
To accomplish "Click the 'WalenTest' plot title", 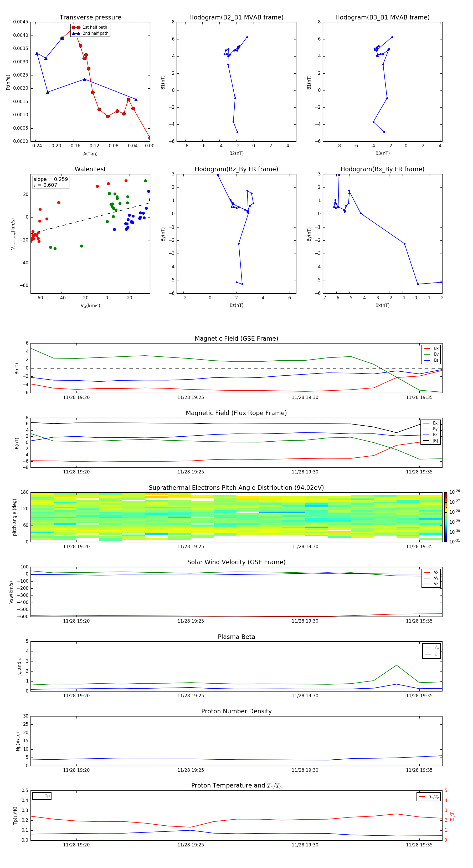I will click(90, 169).
